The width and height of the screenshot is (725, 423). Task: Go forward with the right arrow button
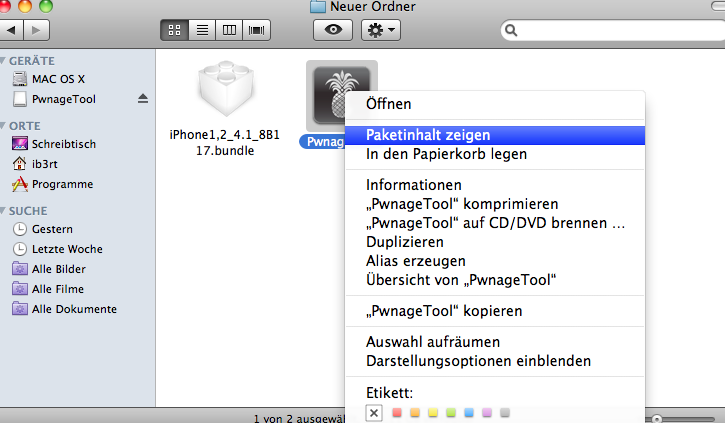(x=36, y=31)
